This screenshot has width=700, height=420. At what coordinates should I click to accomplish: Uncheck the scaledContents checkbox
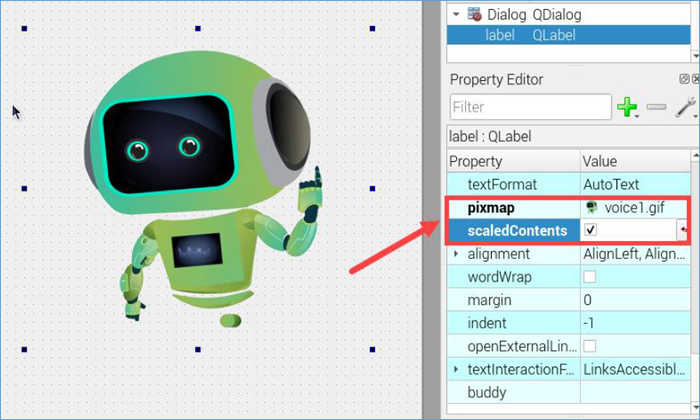click(x=590, y=230)
